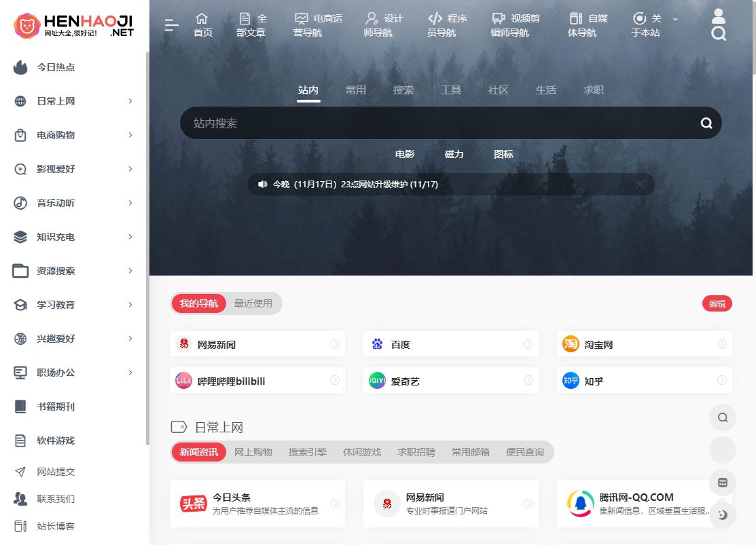The height and width of the screenshot is (545, 756).
Task: Toggle the 我的导航 pill button
Action: pyautogui.click(x=198, y=303)
